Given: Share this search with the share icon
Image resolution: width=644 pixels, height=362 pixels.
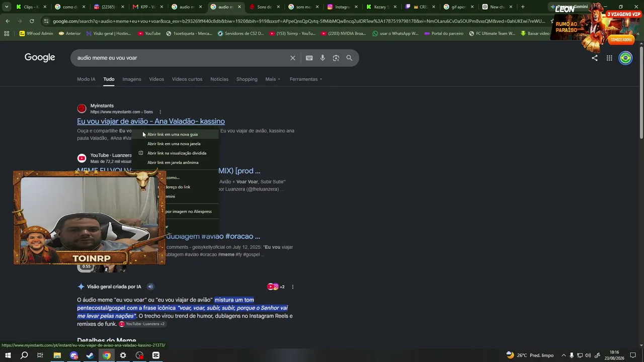Looking at the screenshot, I should 595,58.
